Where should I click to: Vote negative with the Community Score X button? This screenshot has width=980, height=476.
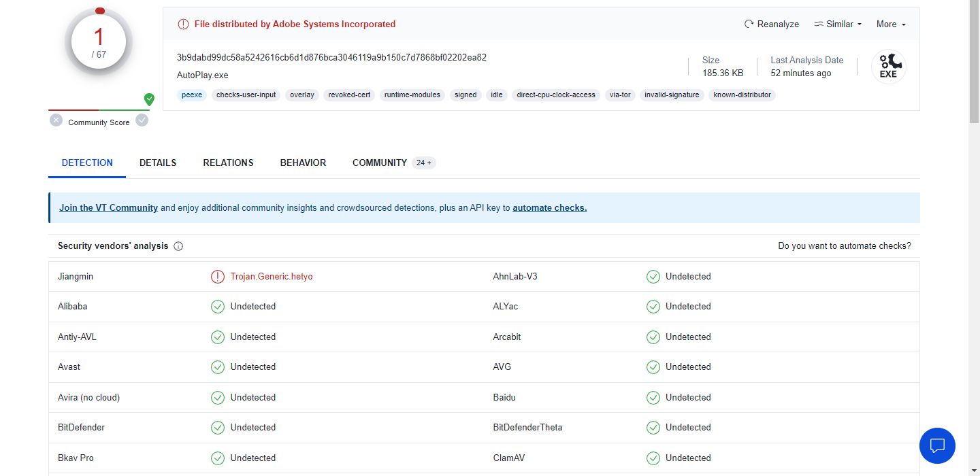pos(56,120)
